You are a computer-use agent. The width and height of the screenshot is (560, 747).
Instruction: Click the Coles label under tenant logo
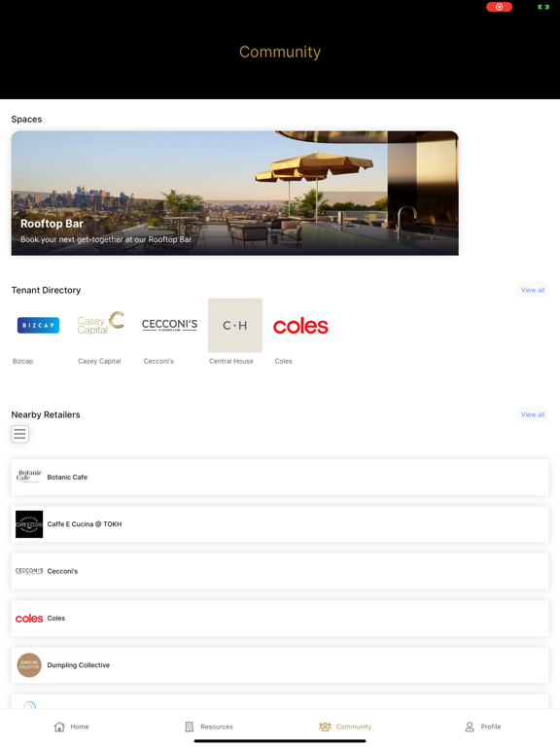pyautogui.click(x=283, y=361)
